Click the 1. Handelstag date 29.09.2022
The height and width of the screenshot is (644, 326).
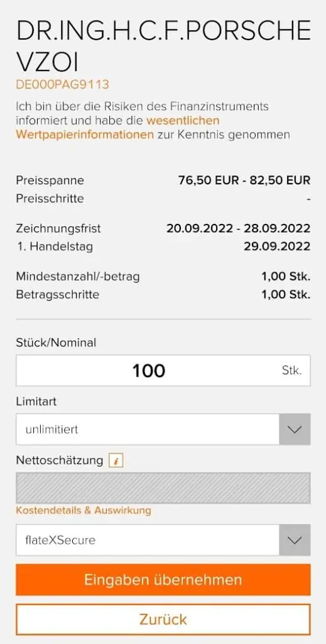(x=277, y=247)
